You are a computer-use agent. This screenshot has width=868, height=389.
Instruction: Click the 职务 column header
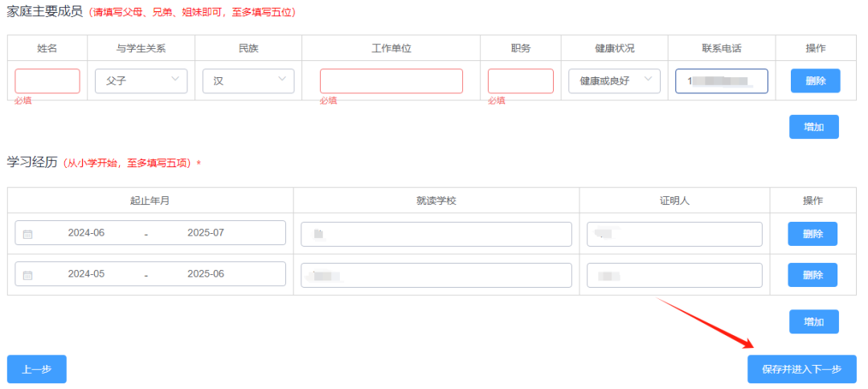[x=520, y=48]
